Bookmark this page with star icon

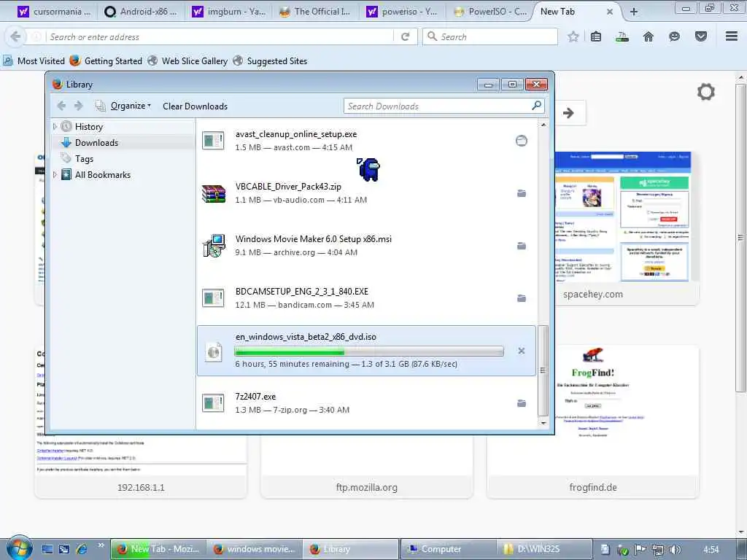(x=573, y=36)
